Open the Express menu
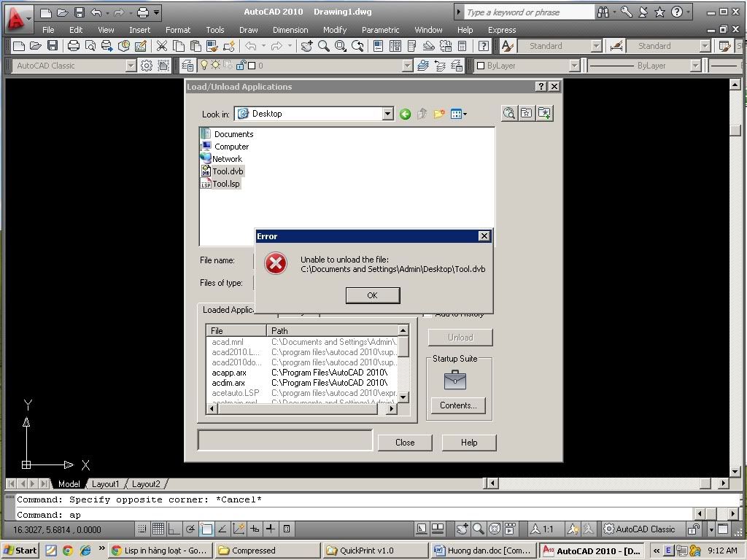The image size is (747, 560). tap(502, 30)
